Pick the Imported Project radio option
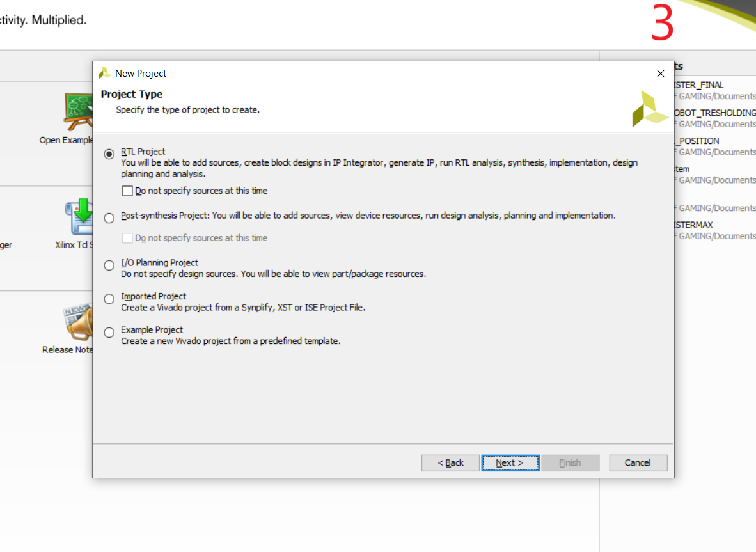The width and height of the screenshot is (756, 552). pyautogui.click(x=109, y=299)
